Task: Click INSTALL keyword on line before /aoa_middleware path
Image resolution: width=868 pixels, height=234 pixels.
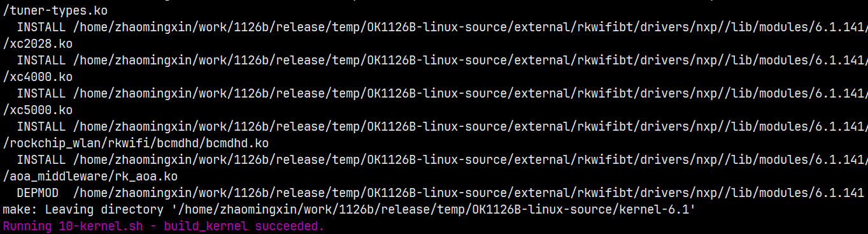Action: point(41,160)
